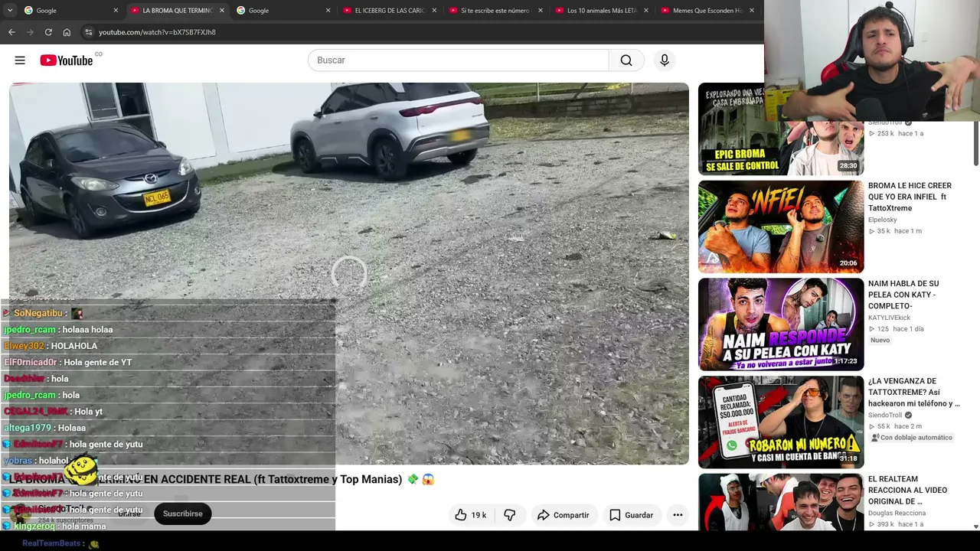Viewport: 980px width, 551px height.
Task: Visit SiendoTroll channel under LA VENGANZA video
Action: [x=885, y=416]
